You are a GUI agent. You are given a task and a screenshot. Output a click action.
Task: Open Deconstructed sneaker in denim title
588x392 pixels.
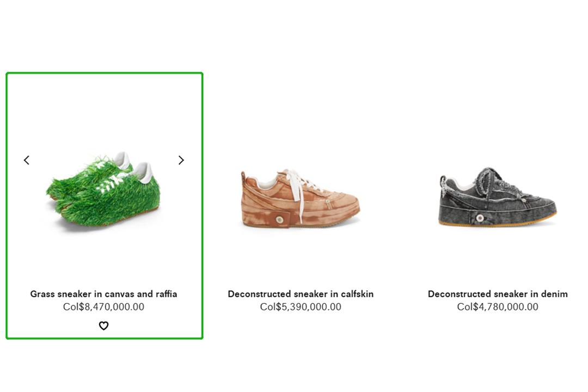(498, 293)
